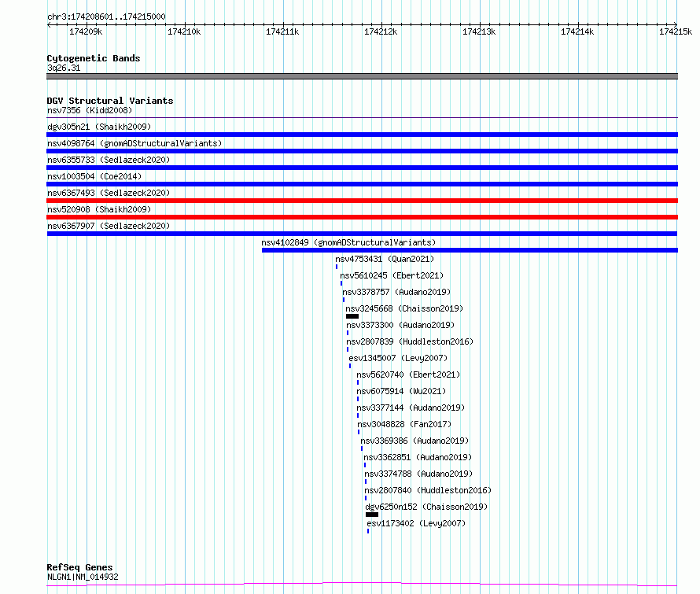The height and width of the screenshot is (594, 700).
Task: Open the Cytogenetic Bands track heading
Action: [x=94, y=58]
